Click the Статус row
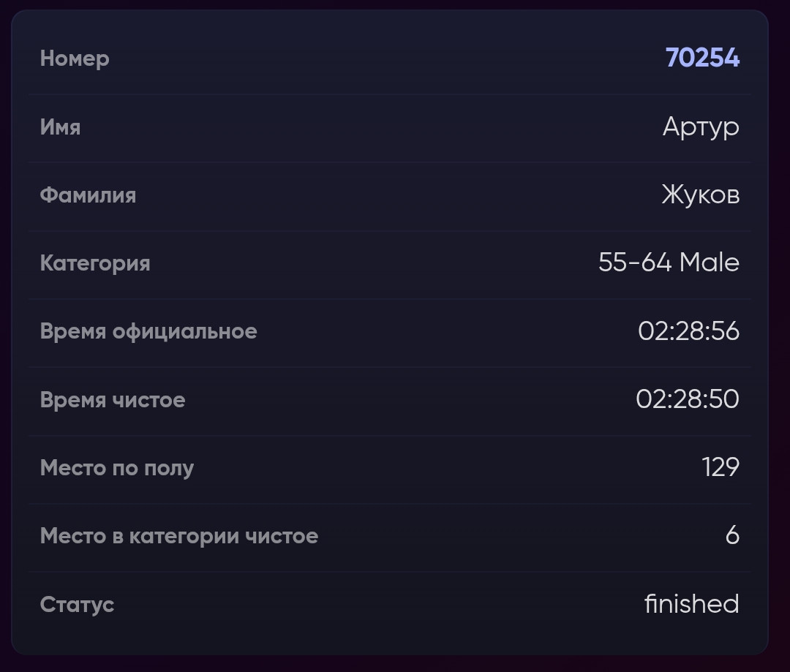 390,604
